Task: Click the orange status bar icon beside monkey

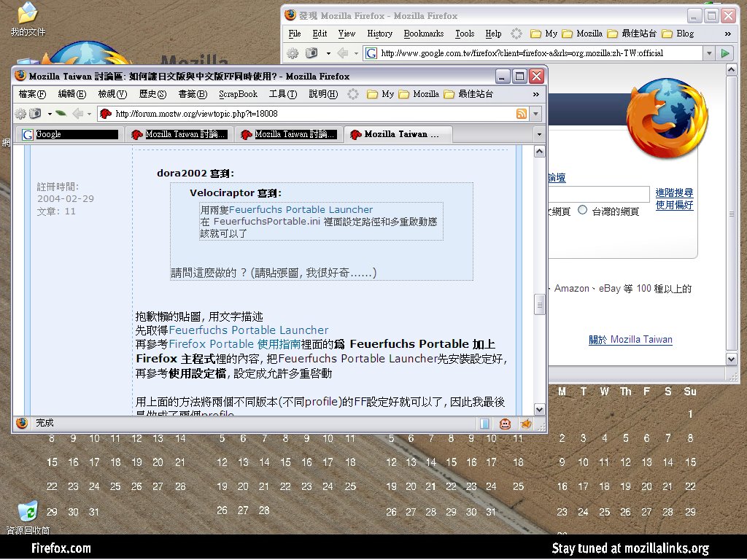Action: coord(526,424)
